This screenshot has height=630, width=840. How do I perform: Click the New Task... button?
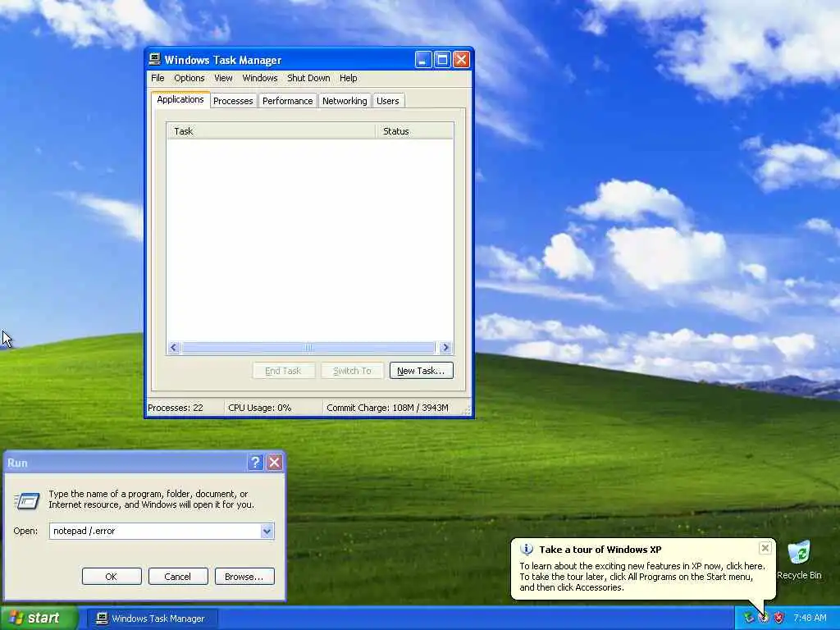[421, 371]
